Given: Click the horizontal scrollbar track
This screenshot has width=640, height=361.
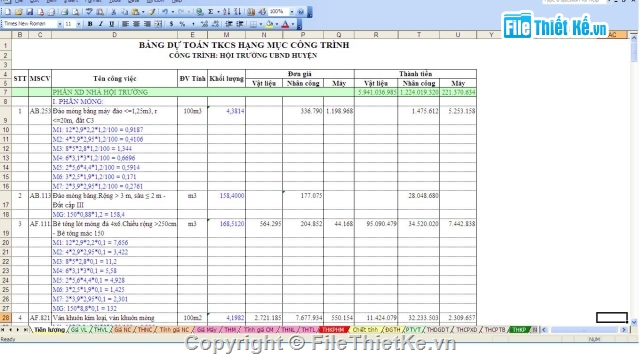Looking at the screenshot, I should (584, 330).
